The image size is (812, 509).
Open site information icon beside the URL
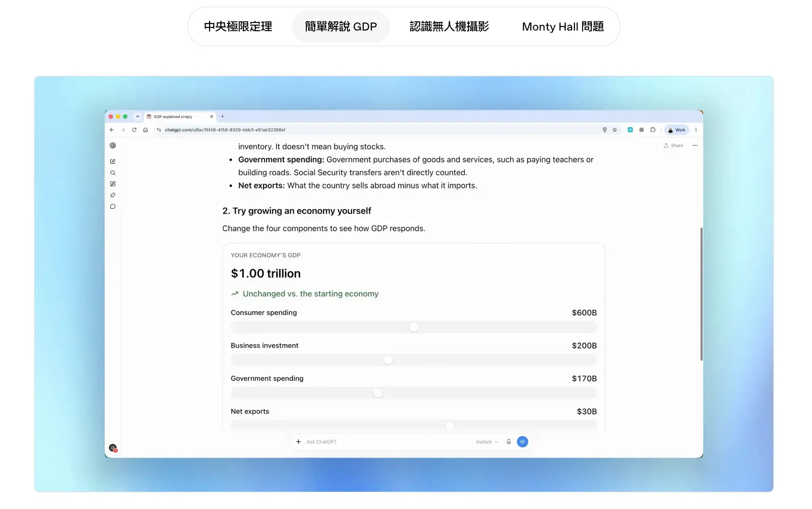159,130
